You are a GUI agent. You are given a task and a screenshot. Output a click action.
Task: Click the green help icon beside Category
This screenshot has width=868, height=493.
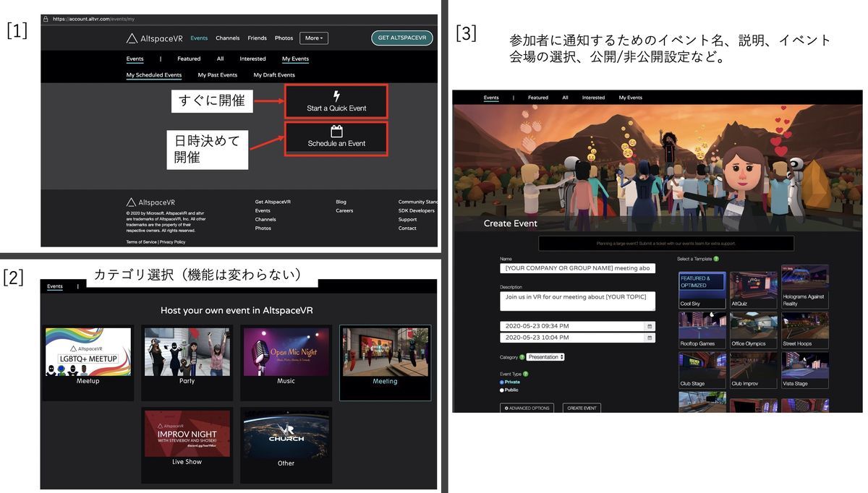click(x=522, y=356)
